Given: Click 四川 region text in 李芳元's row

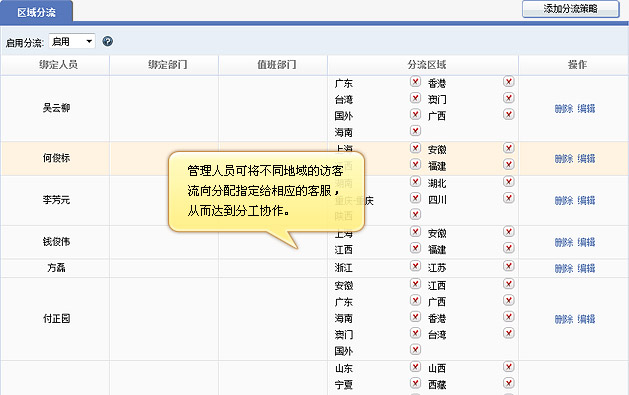Looking at the screenshot, I should [437, 200].
